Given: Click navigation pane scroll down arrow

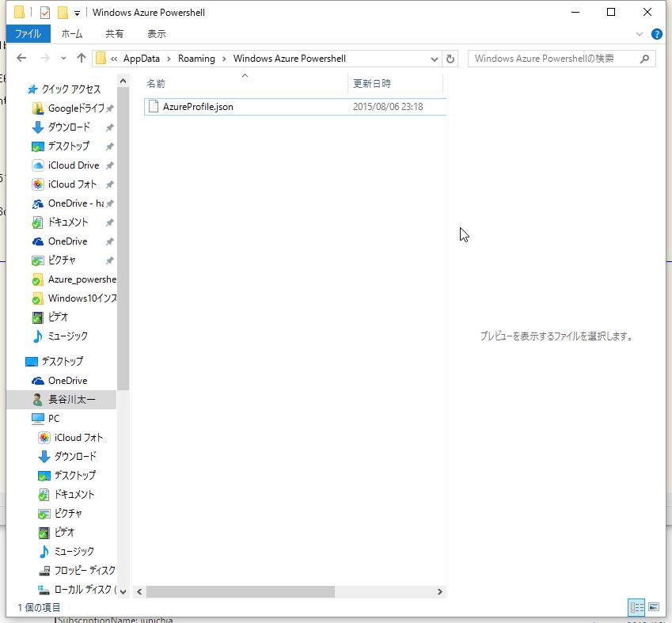Looking at the screenshot, I should click(x=123, y=591).
